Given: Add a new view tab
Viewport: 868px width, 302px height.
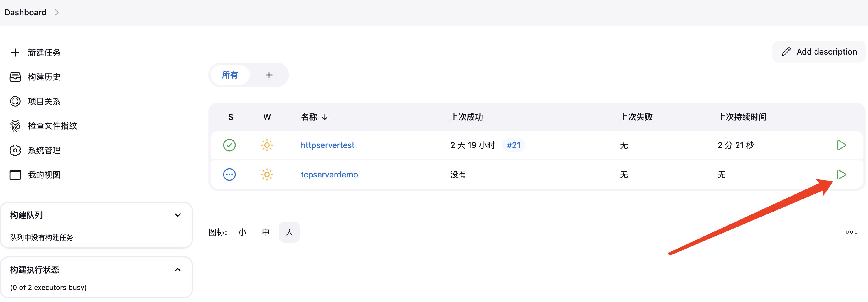Looking at the screenshot, I should [x=269, y=75].
